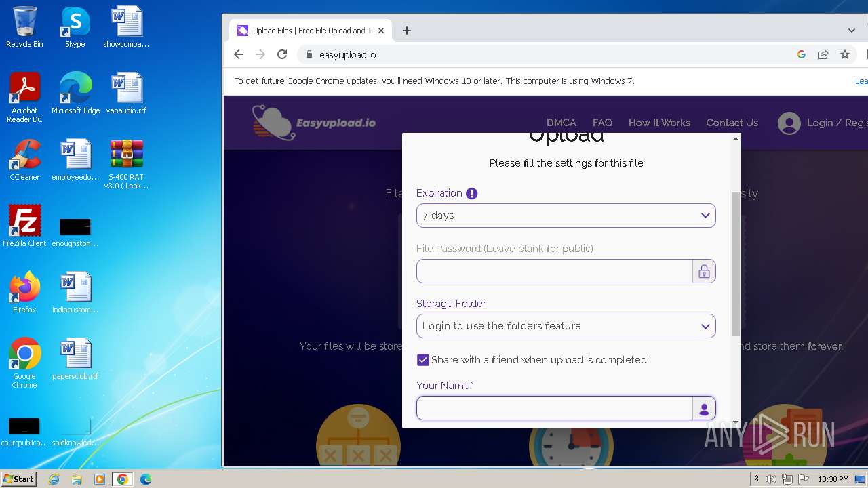Open the enoughston... desktop file

(75, 230)
